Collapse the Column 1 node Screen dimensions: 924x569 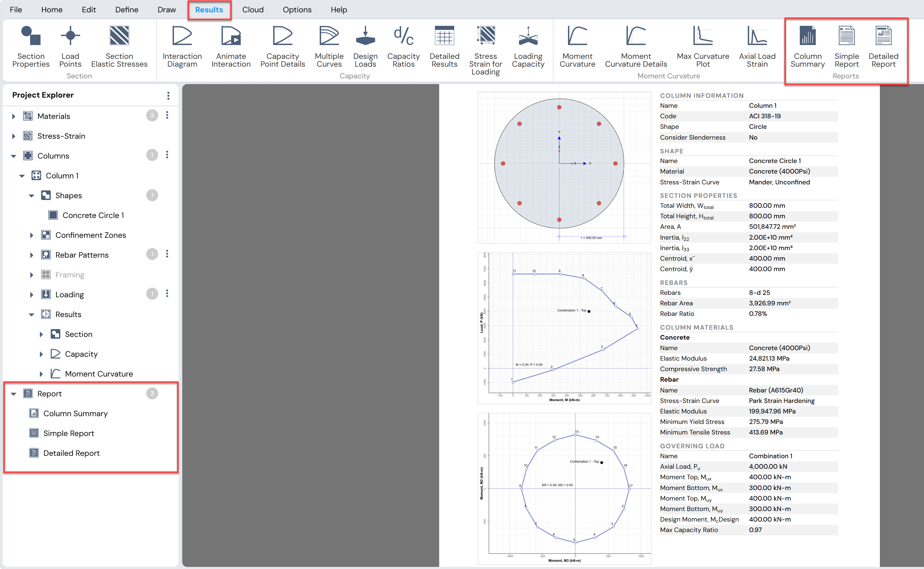tap(22, 176)
